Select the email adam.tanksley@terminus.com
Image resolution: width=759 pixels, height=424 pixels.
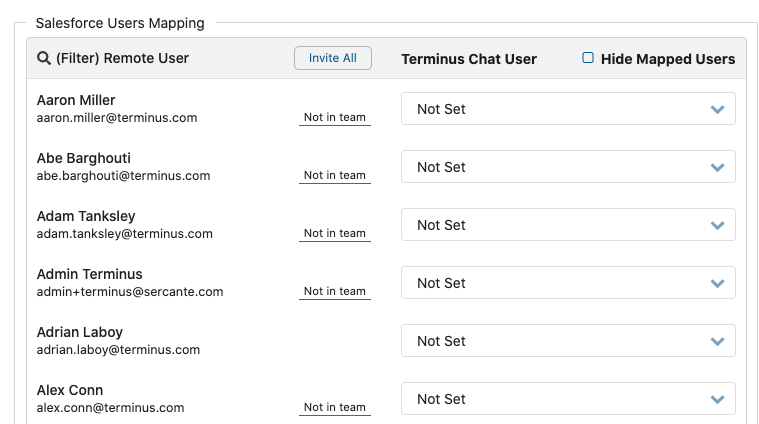[124, 234]
